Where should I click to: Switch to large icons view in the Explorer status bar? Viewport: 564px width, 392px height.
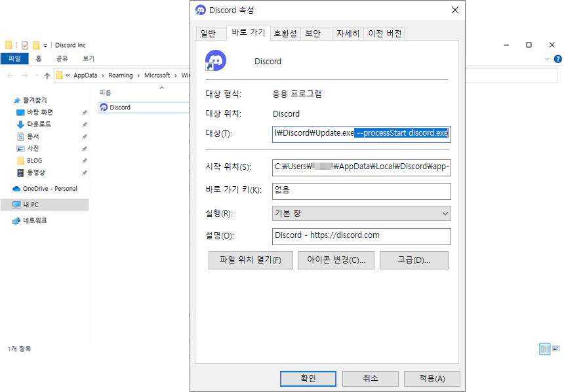tap(556, 349)
